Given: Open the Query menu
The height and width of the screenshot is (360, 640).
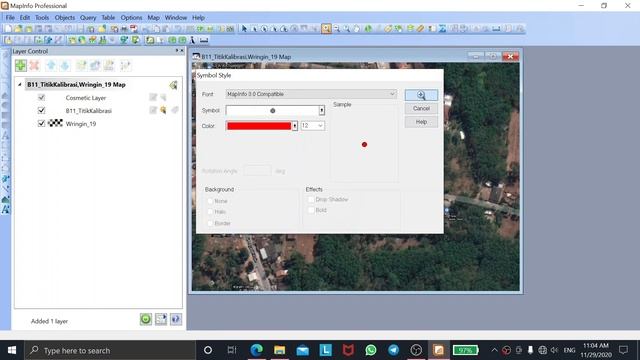Looking at the screenshot, I should pyautogui.click(x=88, y=18).
